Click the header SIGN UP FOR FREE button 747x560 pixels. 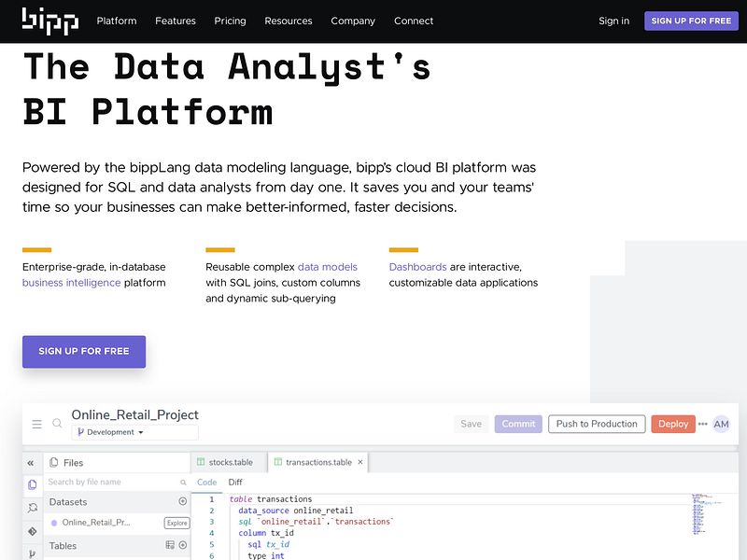[x=691, y=21]
